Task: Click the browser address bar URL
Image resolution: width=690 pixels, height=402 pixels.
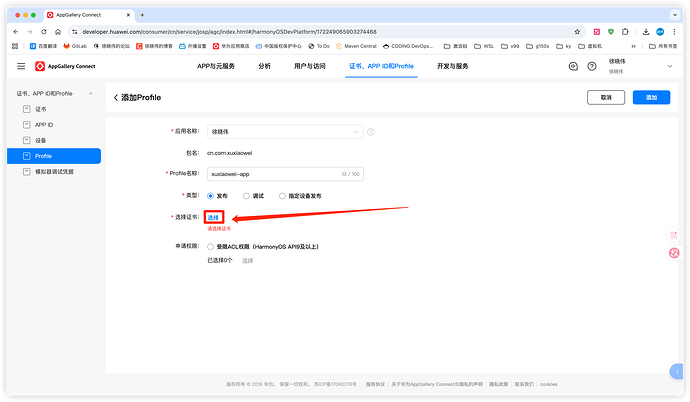Action: [229, 32]
